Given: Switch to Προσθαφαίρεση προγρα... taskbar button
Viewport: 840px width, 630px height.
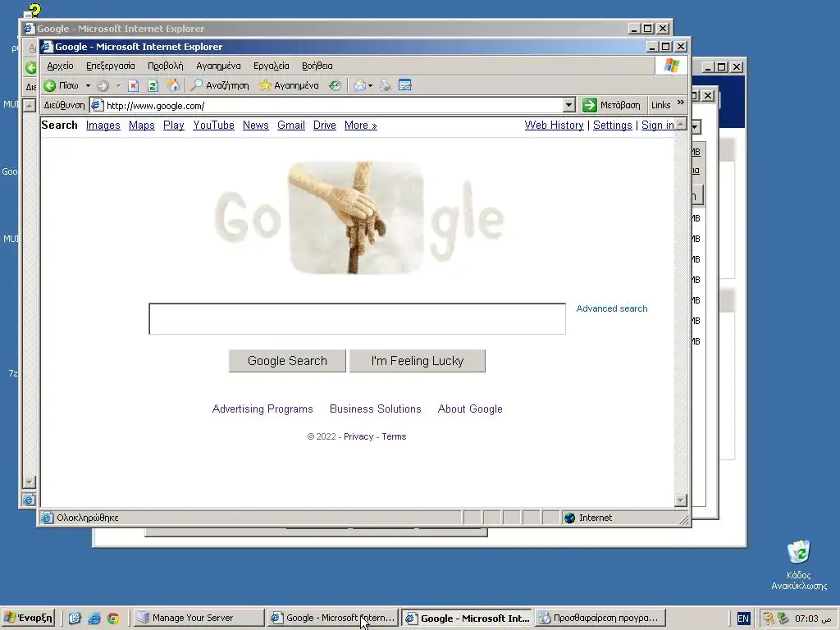Looking at the screenshot, I should click(600, 618).
